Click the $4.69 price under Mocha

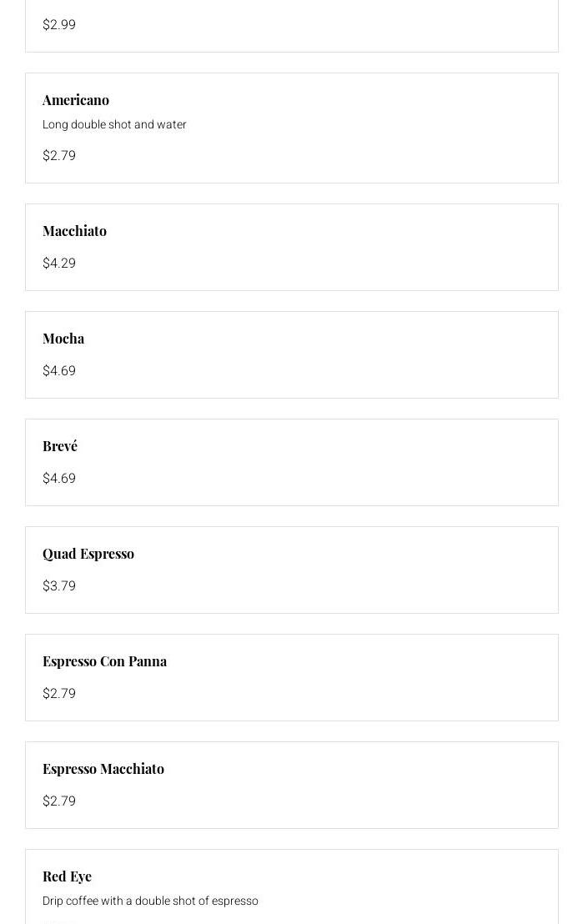[59, 371]
